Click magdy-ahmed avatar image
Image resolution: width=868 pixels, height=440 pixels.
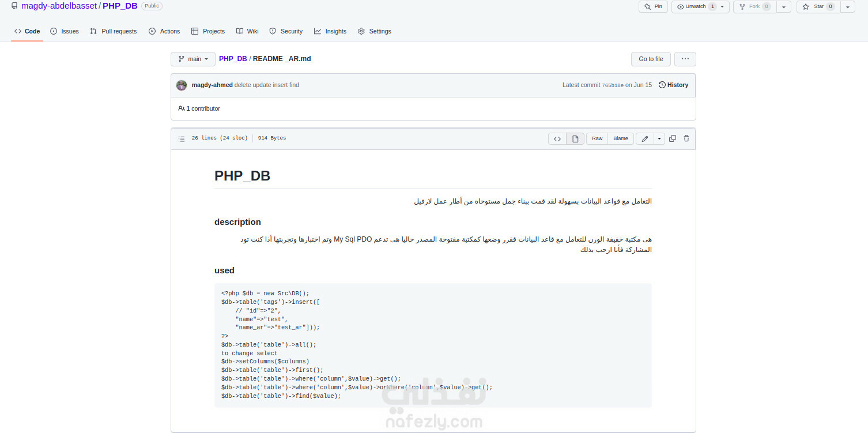click(182, 85)
